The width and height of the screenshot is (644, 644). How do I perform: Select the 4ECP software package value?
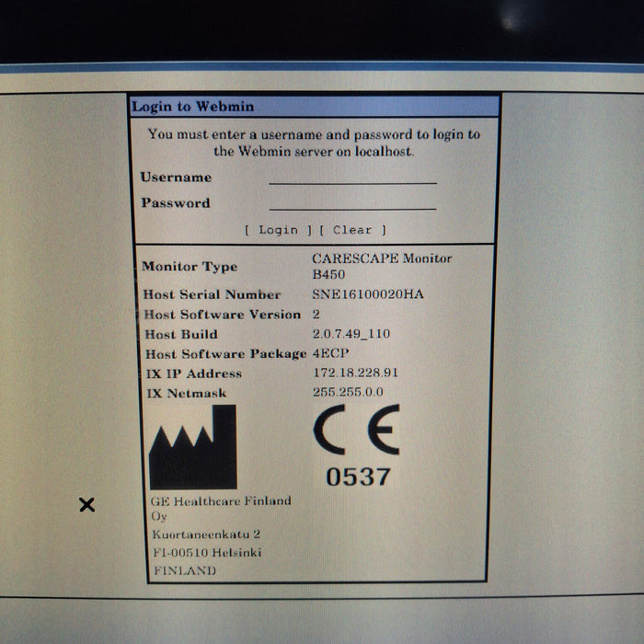tap(331, 353)
